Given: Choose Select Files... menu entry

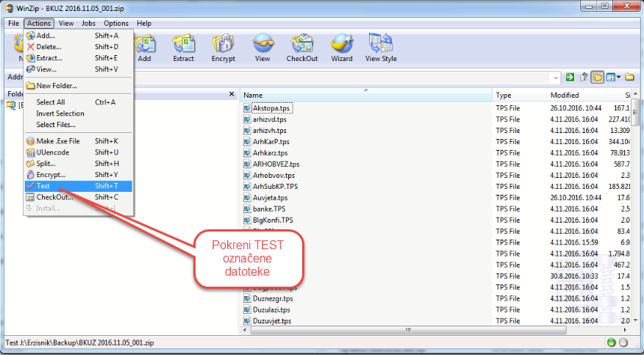Looking at the screenshot, I should tap(78, 124).
